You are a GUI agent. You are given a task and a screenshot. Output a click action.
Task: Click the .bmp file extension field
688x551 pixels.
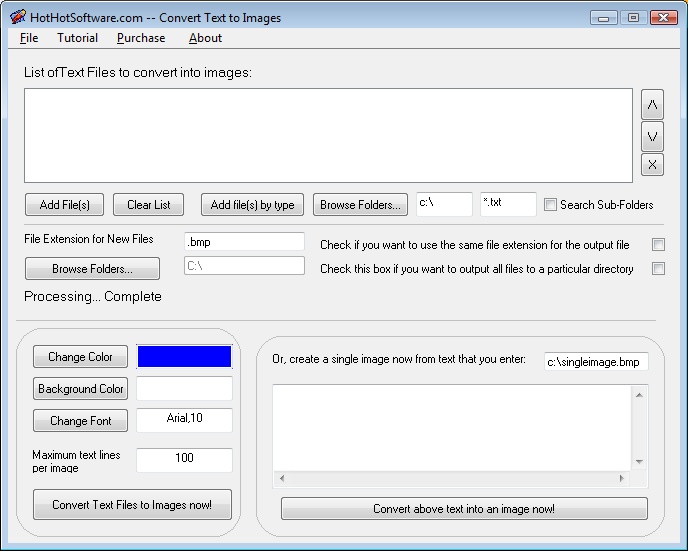pyautogui.click(x=244, y=242)
